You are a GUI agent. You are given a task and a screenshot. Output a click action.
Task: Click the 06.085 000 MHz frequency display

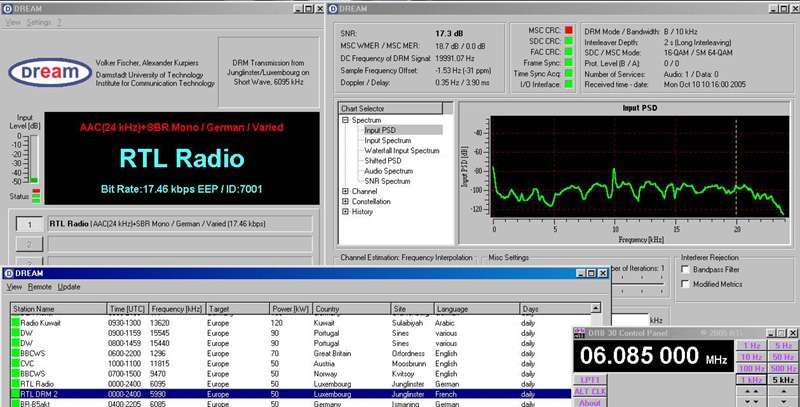coord(653,355)
